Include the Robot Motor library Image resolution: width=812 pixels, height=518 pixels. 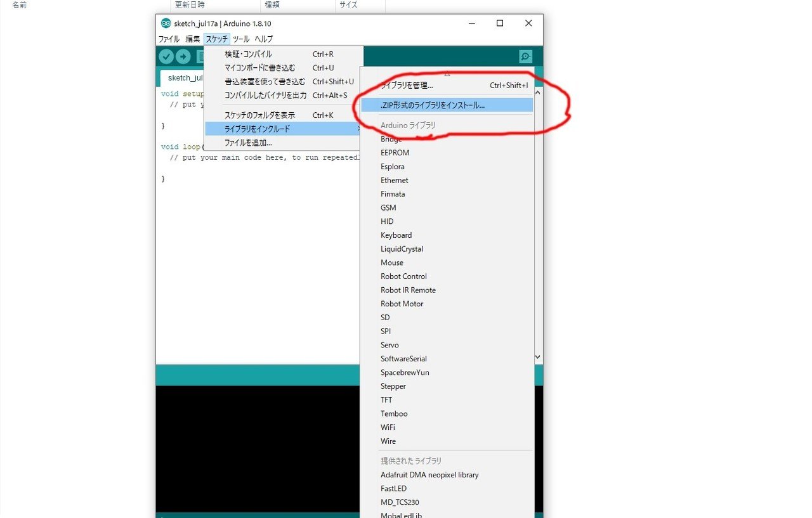point(447,304)
